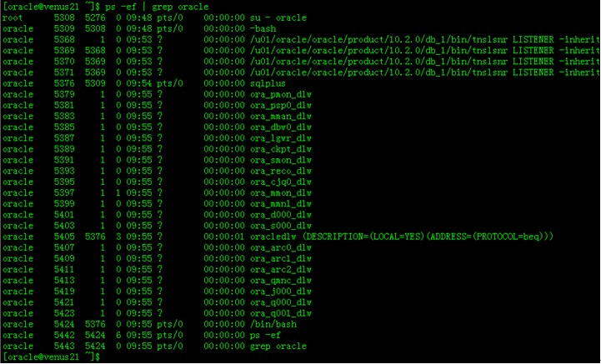The image size is (601, 364).
Task: Click the ora_mman_dlw process text
Action: click(x=281, y=116)
